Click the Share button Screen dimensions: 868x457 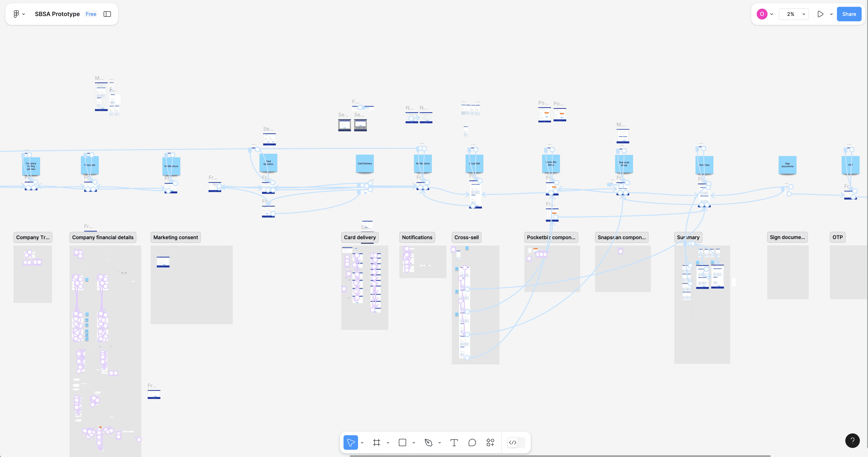849,14
